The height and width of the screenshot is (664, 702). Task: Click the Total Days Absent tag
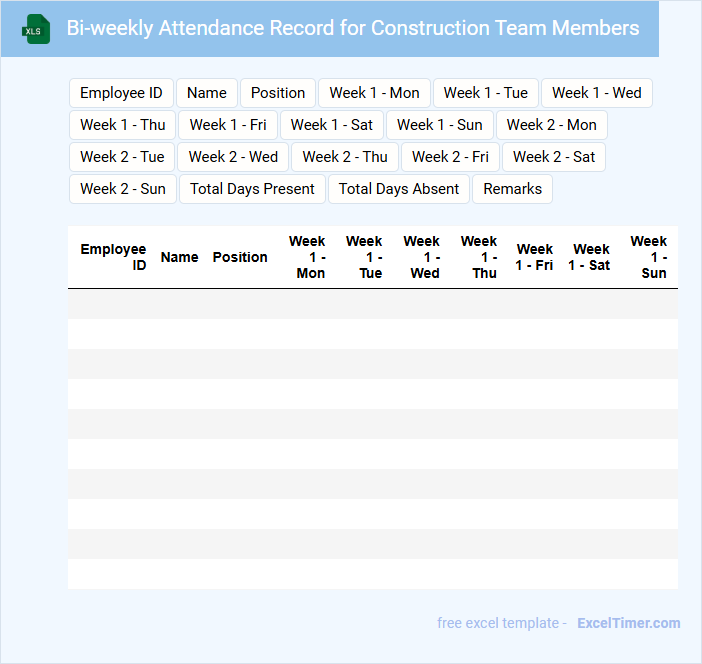pyautogui.click(x=399, y=189)
